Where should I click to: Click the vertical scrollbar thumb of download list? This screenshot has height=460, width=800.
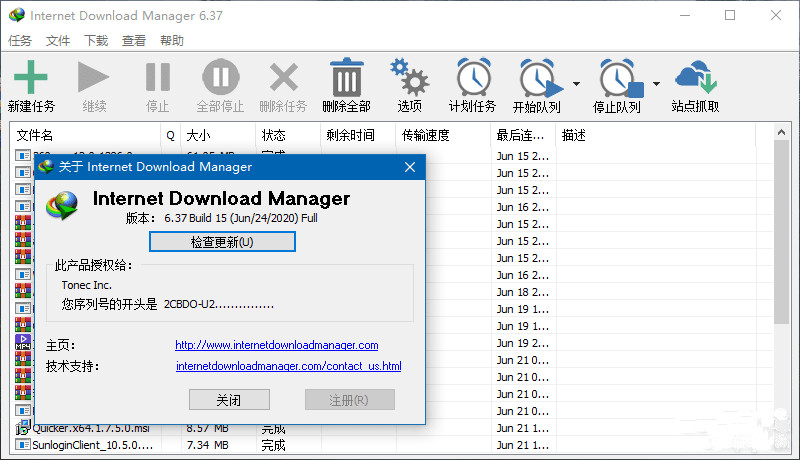click(781, 232)
